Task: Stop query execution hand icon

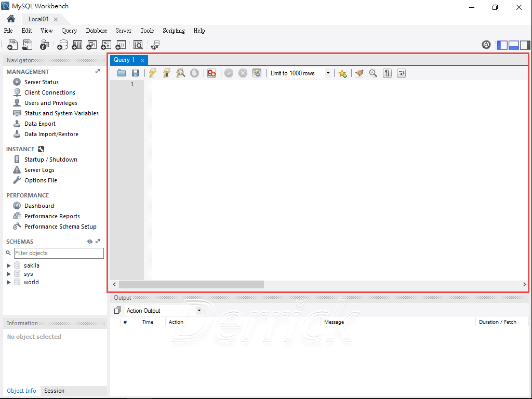Action: (x=194, y=73)
